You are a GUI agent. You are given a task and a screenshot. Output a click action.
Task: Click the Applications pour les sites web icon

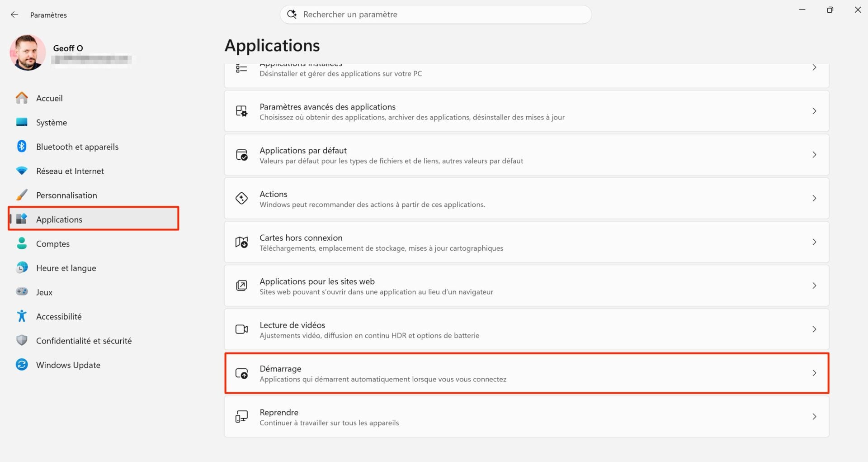(241, 286)
